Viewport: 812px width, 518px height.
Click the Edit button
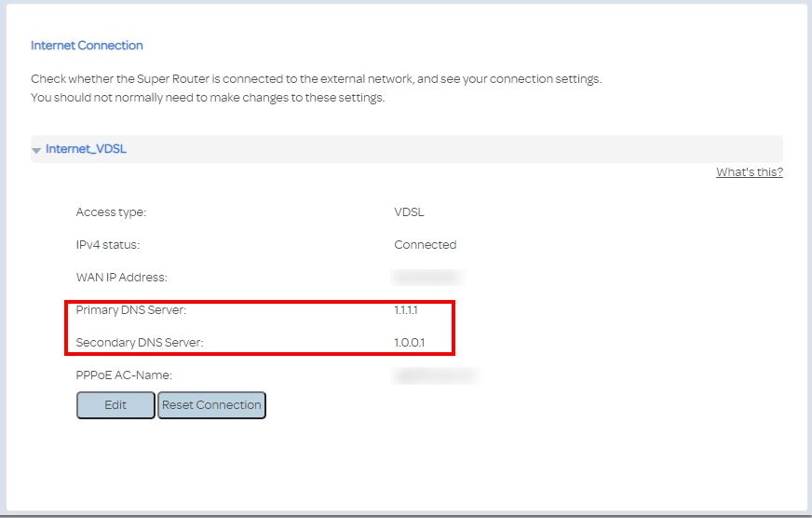click(x=115, y=405)
